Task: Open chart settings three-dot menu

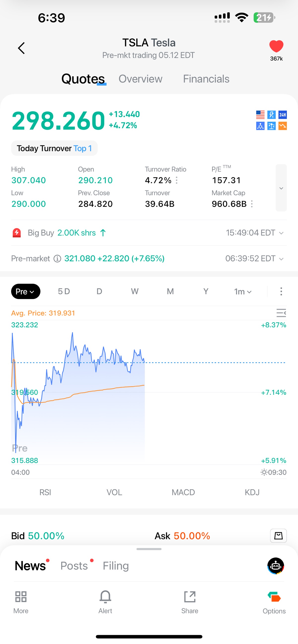Action: 281,291
